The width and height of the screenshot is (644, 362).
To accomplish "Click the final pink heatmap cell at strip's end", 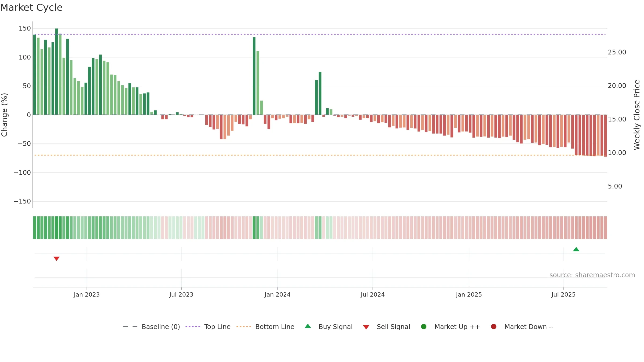I will (605, 228).
